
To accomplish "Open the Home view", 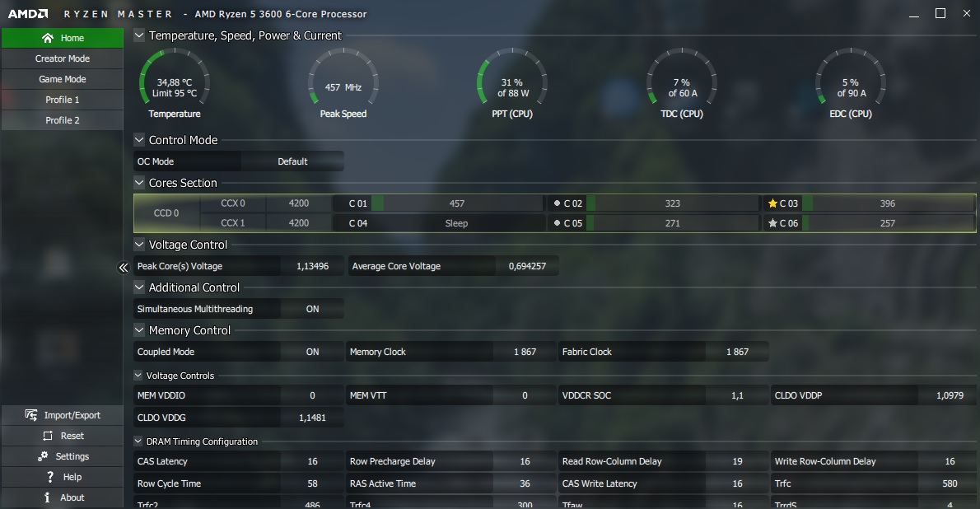I will point(63,38).
